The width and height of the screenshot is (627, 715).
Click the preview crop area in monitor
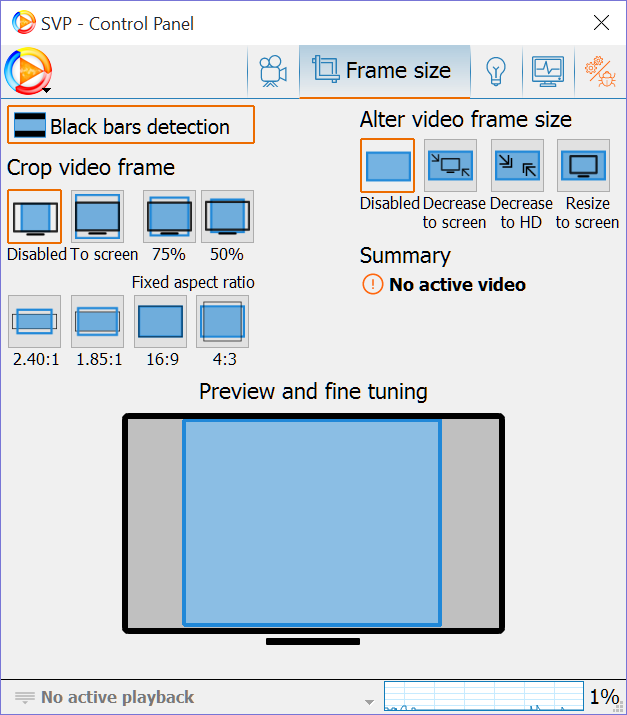312,523
